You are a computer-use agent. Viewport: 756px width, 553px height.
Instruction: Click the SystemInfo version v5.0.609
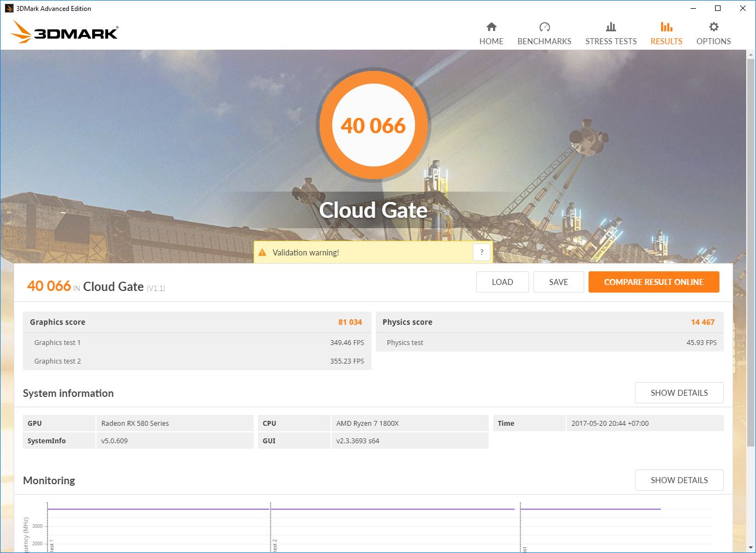(x=115, y=441)
